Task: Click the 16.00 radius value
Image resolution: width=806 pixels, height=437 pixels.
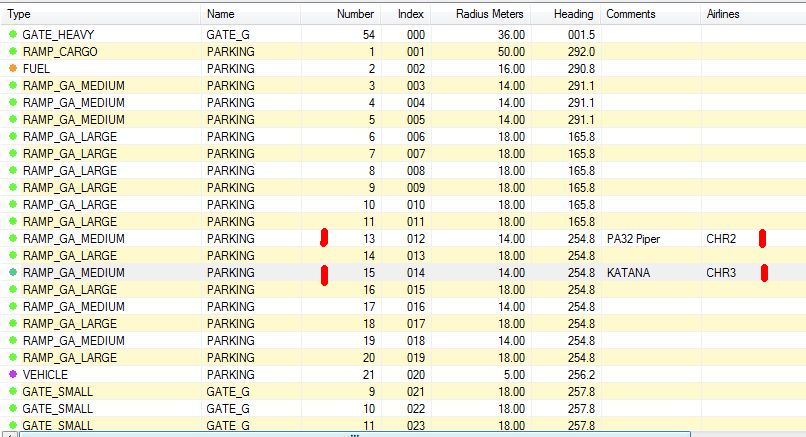Action: pyautogui.click(x=511, y=68)
